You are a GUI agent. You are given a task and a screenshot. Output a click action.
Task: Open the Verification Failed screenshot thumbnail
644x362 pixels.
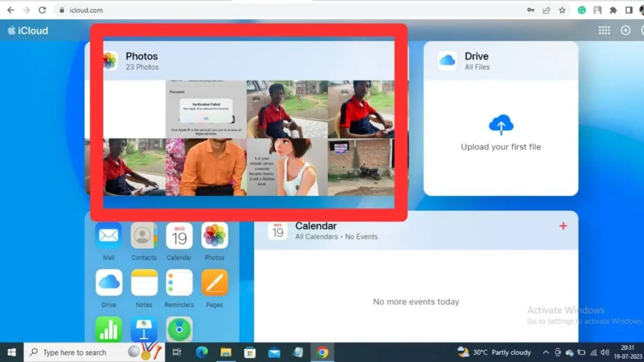point(206,109)
